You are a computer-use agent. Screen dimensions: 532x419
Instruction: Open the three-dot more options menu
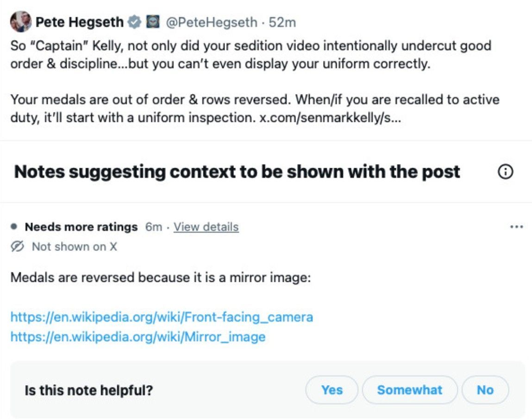pyautogui.click(x=516, y=227)
